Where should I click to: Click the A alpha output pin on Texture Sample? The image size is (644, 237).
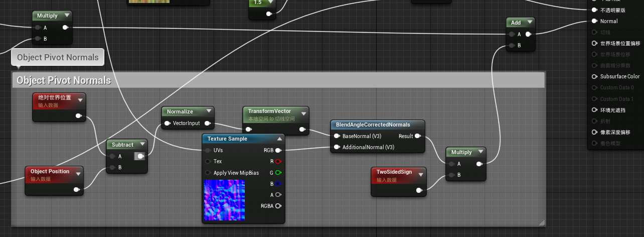point(278,195)
